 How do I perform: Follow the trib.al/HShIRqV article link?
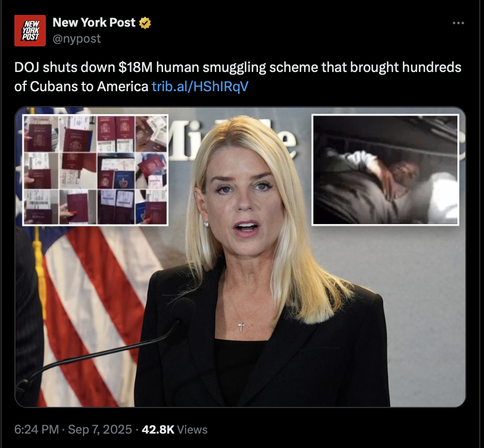click(x=200, y=86)
